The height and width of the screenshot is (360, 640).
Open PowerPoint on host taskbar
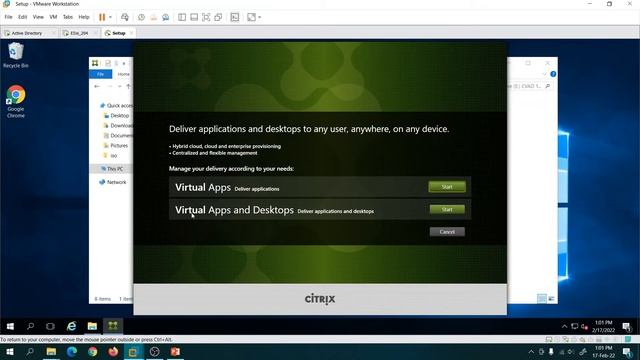[x=175, y=352]
